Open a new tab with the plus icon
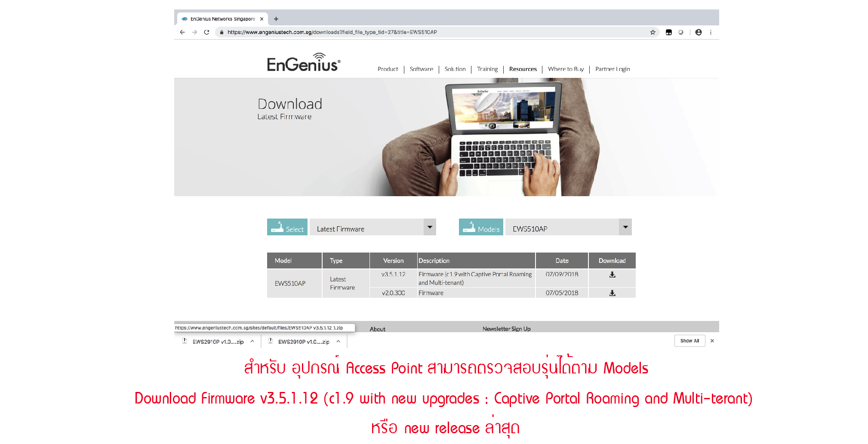 click(276, 19)
